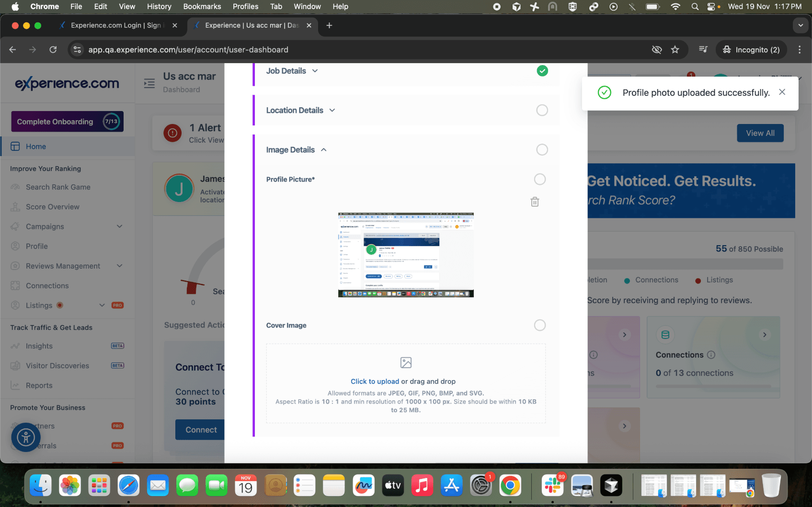
Task: Open Slack from the dock
Action: (x=553, y=486)
